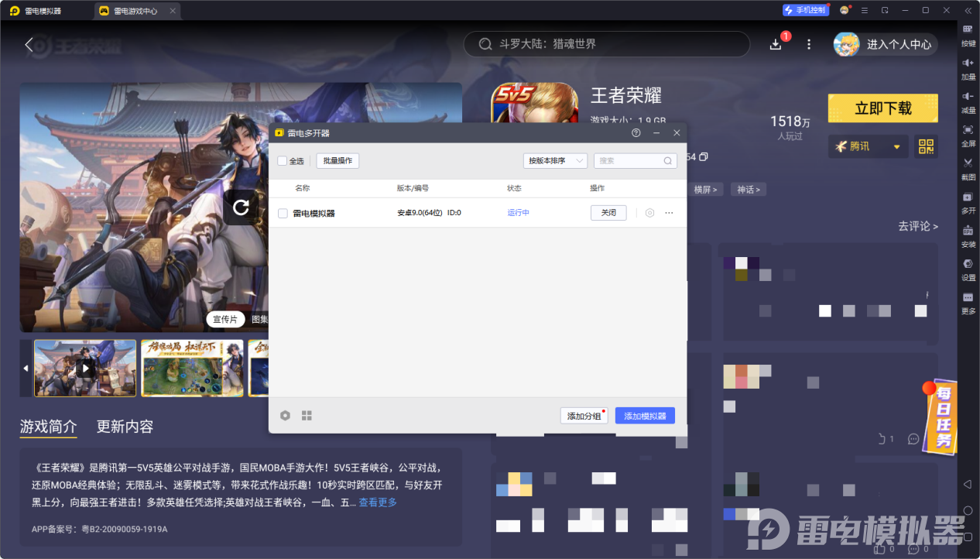Open 设置 settings from the right sidebar

click(968, 268)
